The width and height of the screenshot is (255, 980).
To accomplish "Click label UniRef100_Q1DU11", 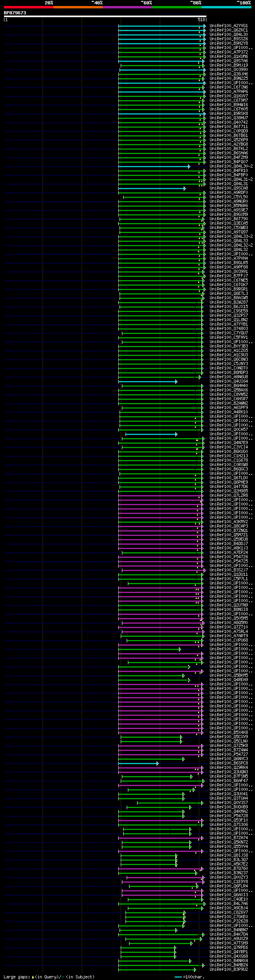I will (x=229, y=575).
